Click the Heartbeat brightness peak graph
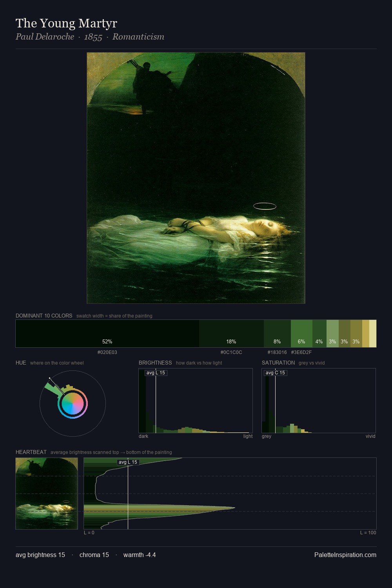392x588 pixels. pyautogui.click(x=230, y=494)
